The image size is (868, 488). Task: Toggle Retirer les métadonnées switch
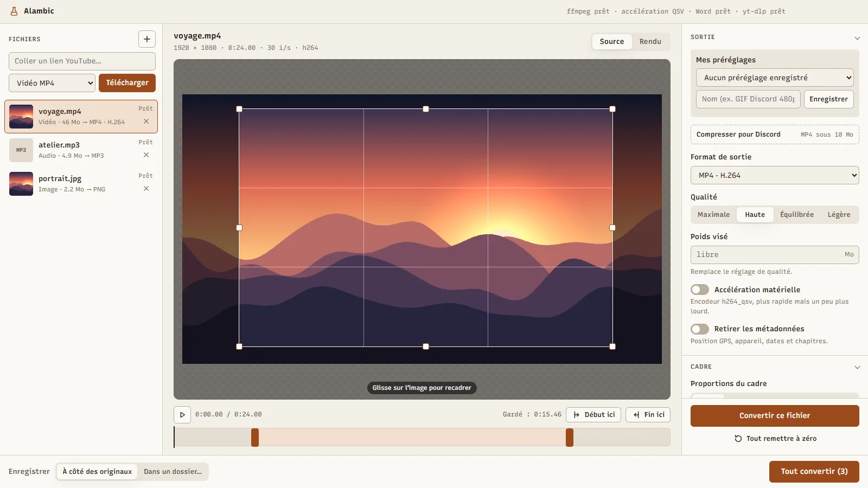coord(700,329)
